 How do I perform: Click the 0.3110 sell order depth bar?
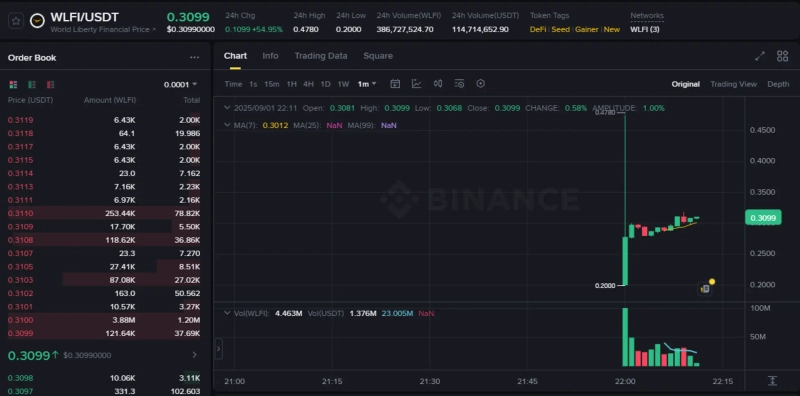[x=104, y=213]
